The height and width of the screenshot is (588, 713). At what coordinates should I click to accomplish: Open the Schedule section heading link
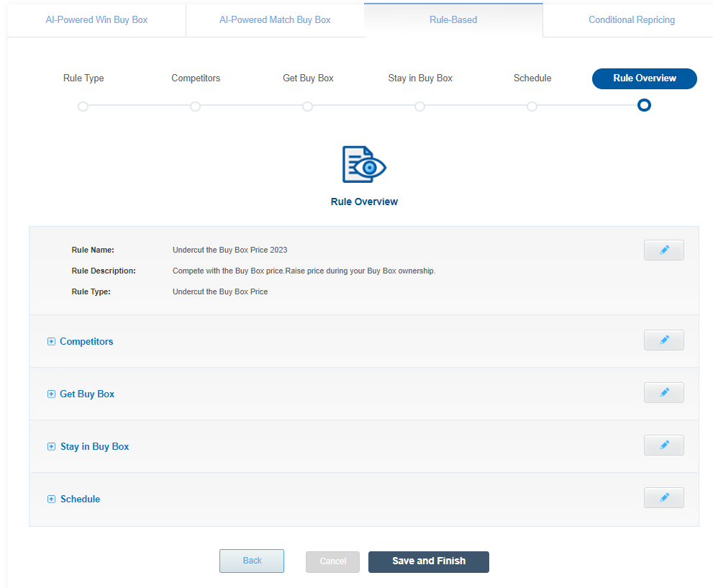80,499
